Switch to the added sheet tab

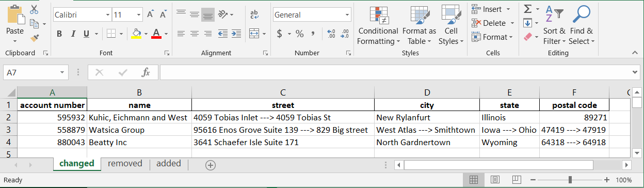point(169,164)
